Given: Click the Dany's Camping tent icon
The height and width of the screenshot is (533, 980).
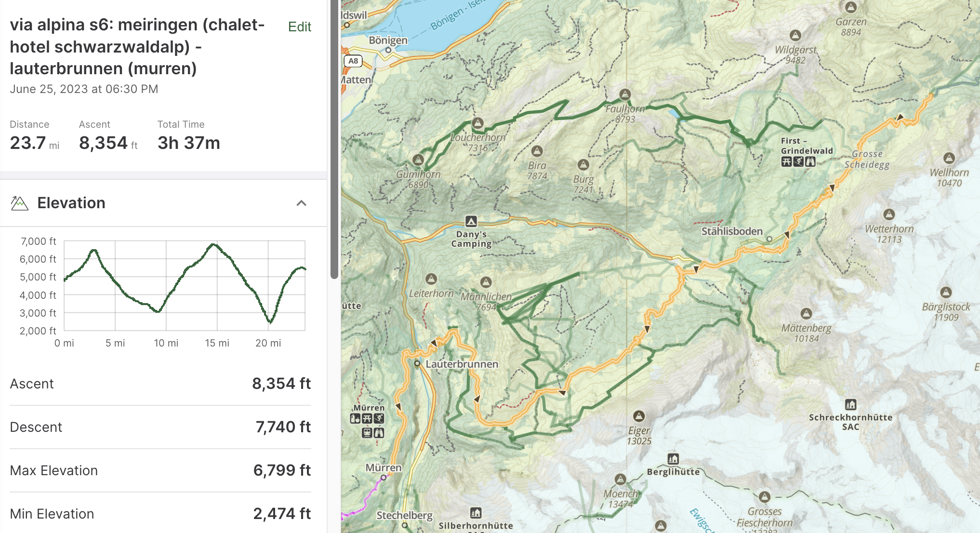Looking at the screenshot, I should 471,221.
